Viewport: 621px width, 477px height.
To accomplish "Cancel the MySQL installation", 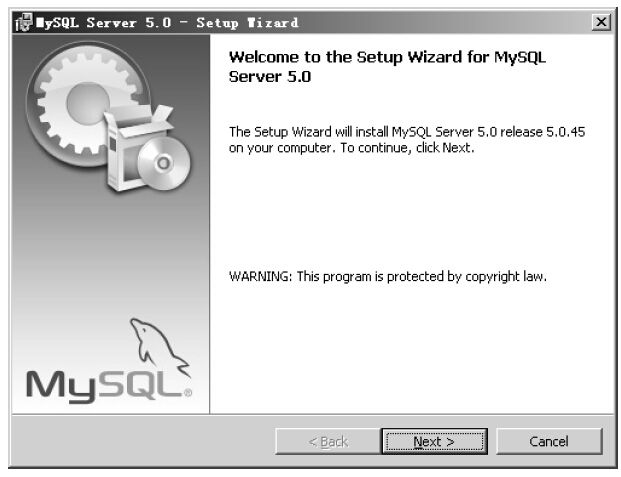I will (549, 441).
